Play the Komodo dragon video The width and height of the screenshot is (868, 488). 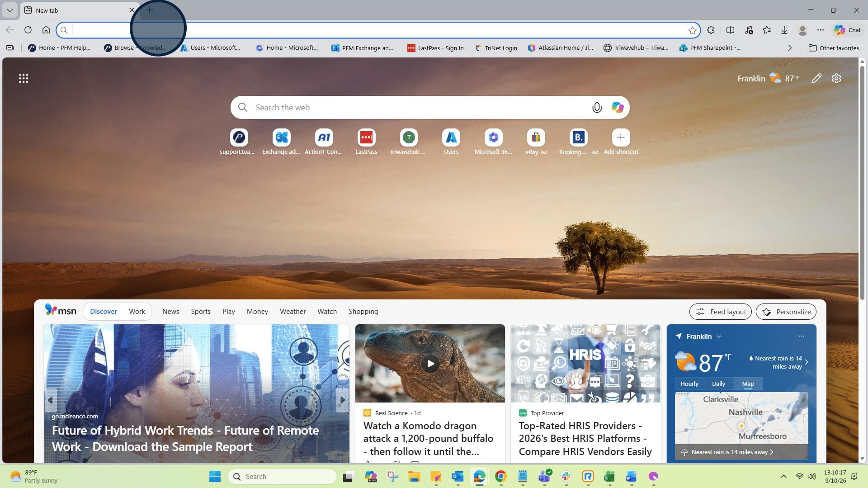coord(430,364)
